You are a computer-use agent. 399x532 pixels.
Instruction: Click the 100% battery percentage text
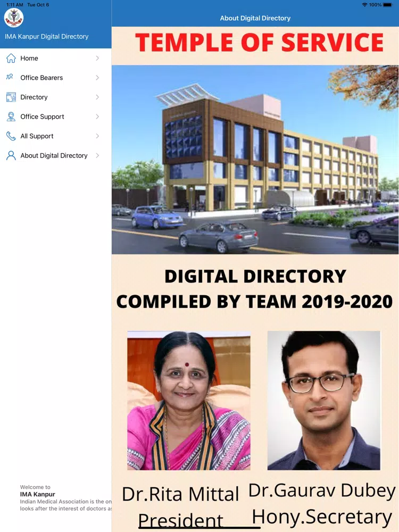click(x=375, y=5)
